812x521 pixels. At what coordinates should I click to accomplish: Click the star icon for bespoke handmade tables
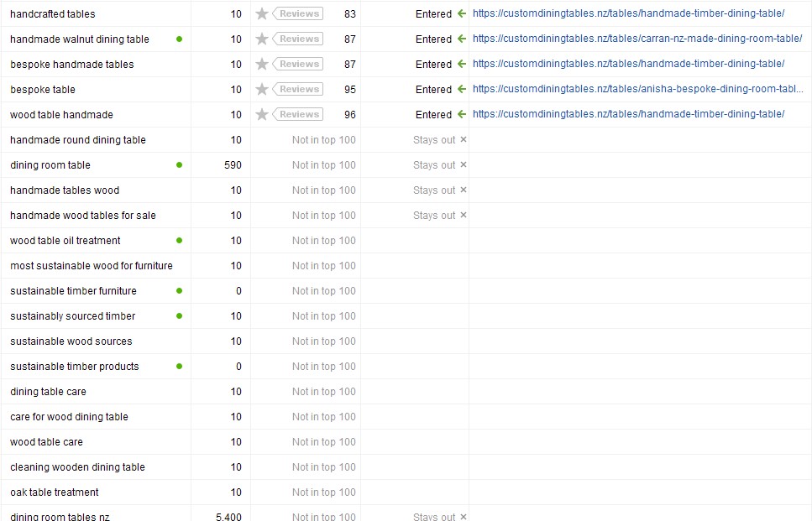coord(262,64)
